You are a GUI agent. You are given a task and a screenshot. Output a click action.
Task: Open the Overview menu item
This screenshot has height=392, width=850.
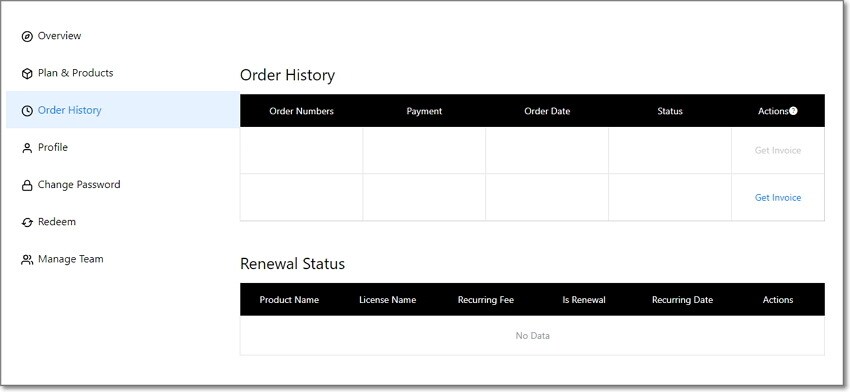tap(59, 36)
